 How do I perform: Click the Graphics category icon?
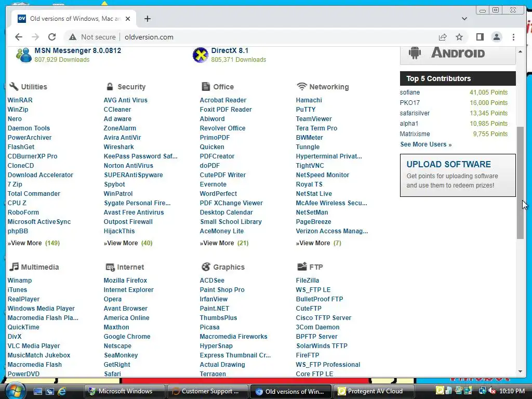pos(206,267)
